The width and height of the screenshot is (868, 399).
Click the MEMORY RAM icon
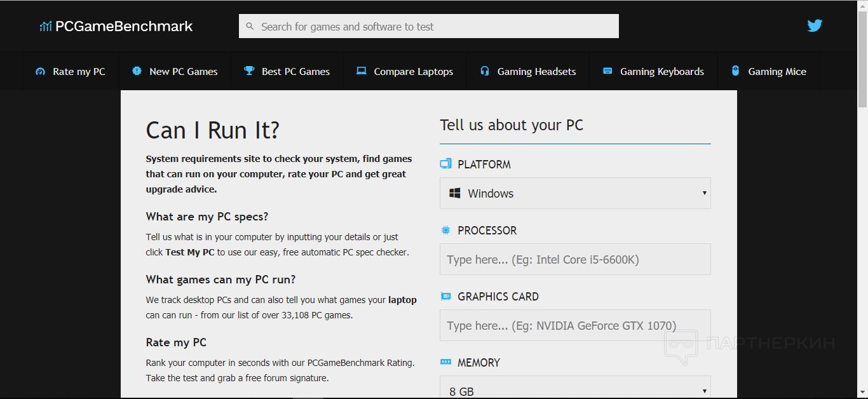coord(445,362)
